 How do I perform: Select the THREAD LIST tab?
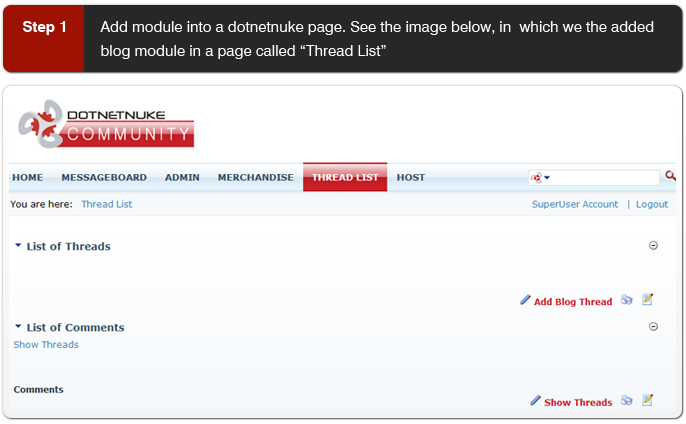coord(345,177)
